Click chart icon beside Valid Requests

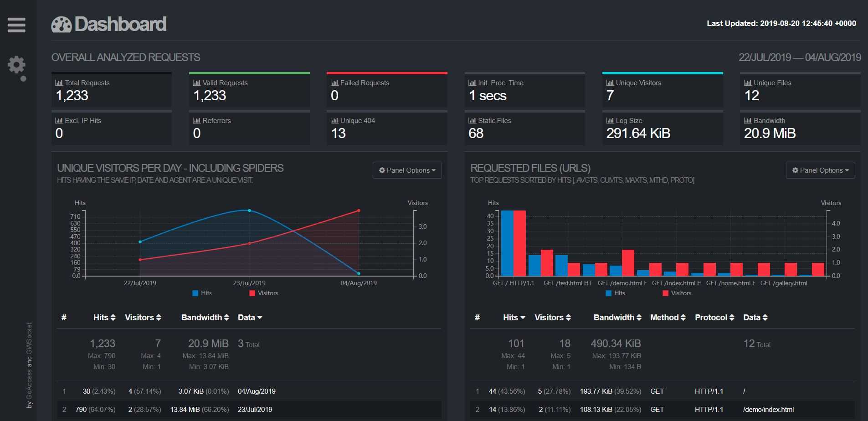(x=197, y=83)
